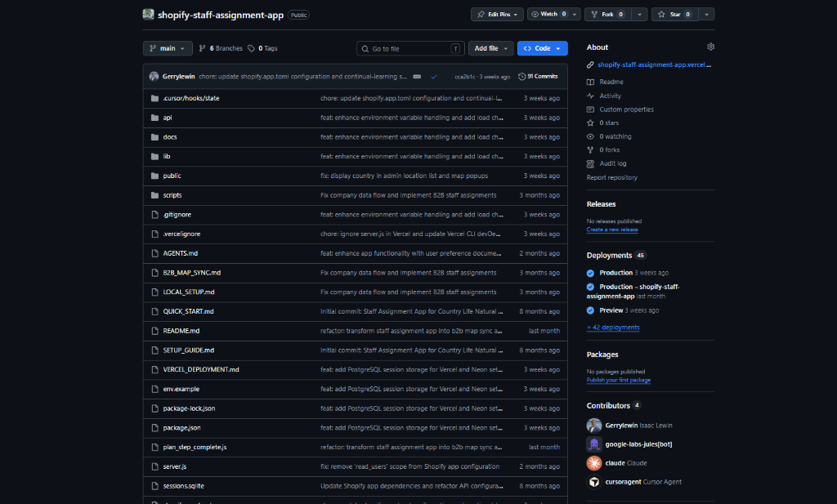
Task: Focus the Go to file search field
Action: tap(410, 48)
